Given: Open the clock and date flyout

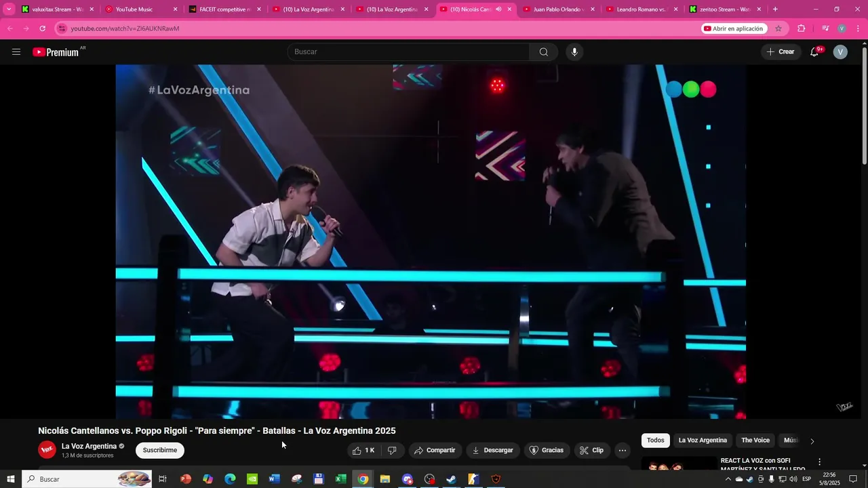Looking at the screenshot, I should pos(829,479).
